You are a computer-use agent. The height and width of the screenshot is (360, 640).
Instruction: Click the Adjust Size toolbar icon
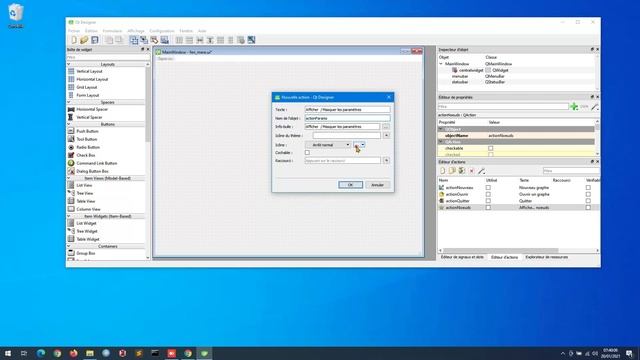pyautogui.click(x=251, y=40)
